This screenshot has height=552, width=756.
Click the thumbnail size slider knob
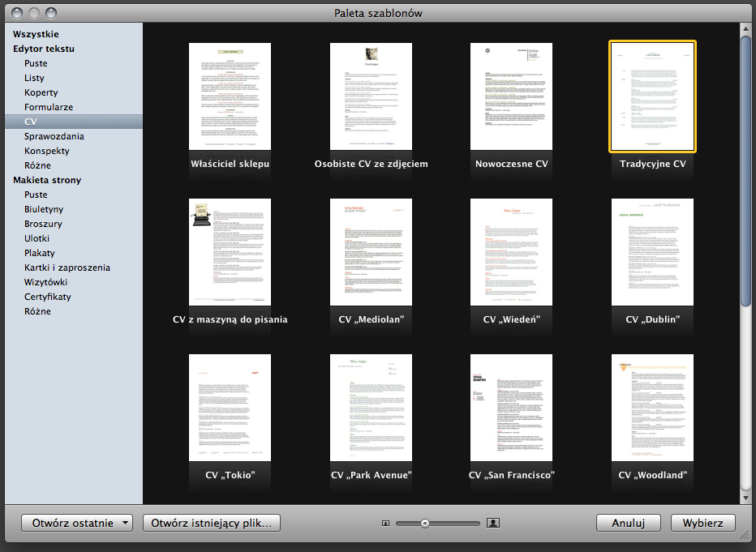click(424, 524)
